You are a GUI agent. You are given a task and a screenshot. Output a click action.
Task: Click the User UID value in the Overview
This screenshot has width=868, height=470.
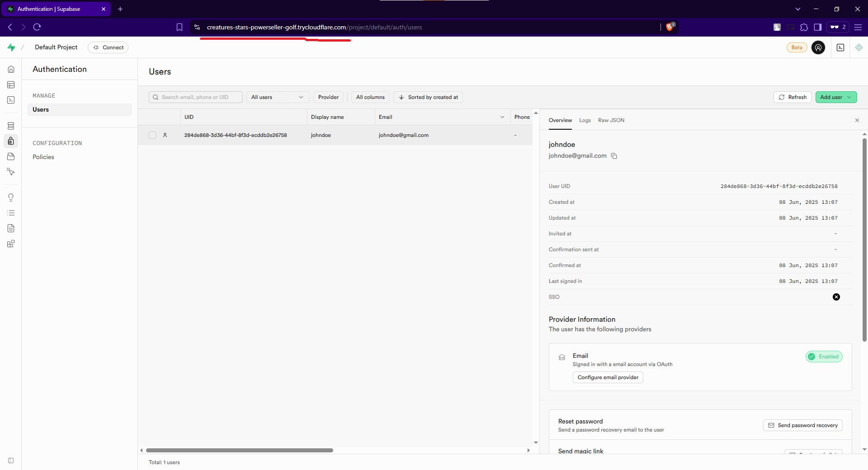tap(779, 186)
